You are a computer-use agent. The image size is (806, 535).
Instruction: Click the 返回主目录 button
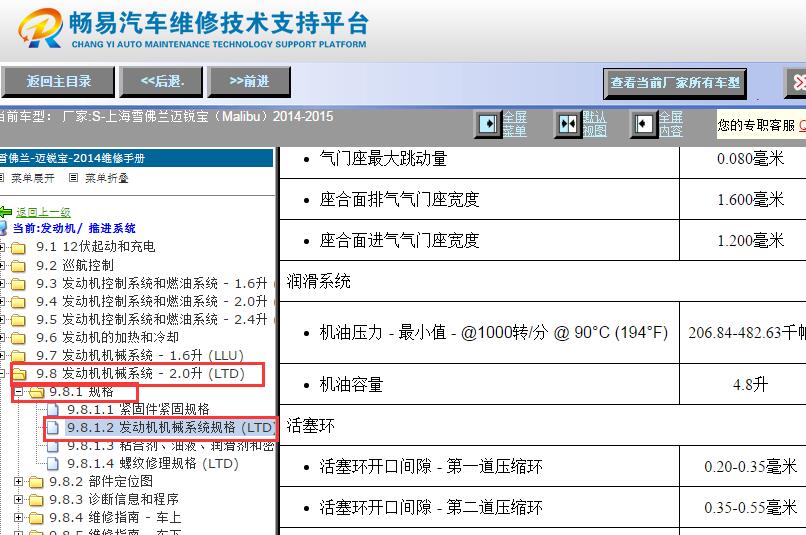click(x=58, y=82)
